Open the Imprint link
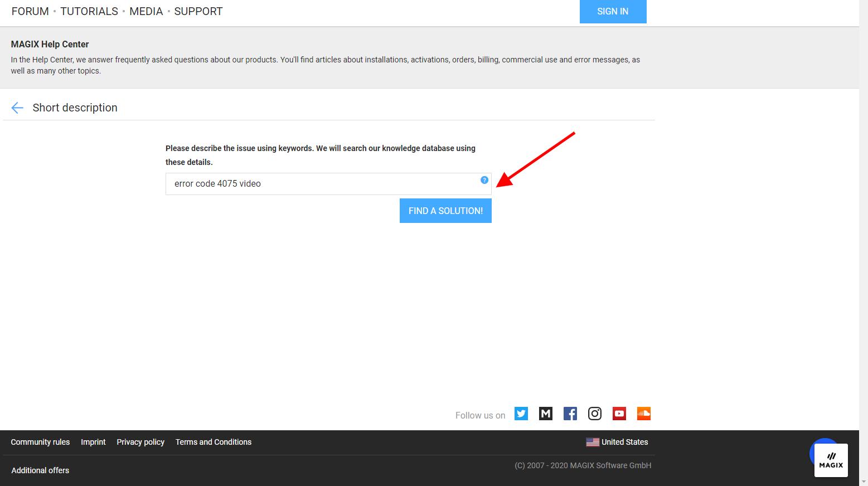Viewport: 868px width, 486px height. point(93,442)
